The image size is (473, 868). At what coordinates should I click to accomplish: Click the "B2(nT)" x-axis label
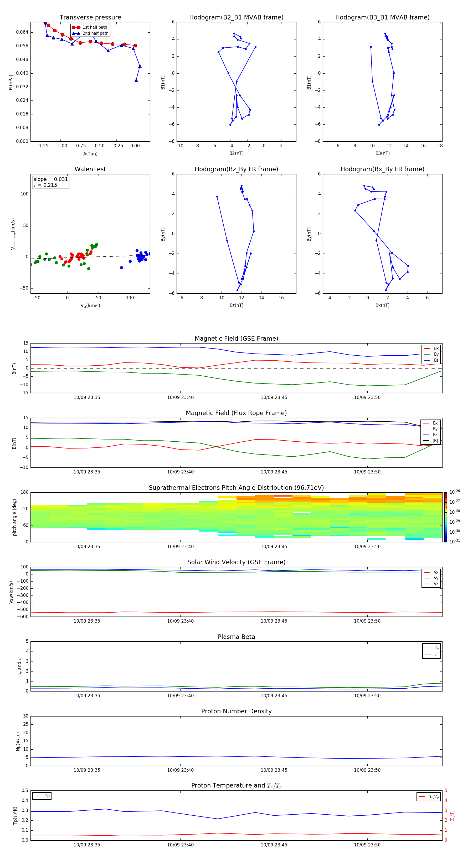tap(236, 153)
